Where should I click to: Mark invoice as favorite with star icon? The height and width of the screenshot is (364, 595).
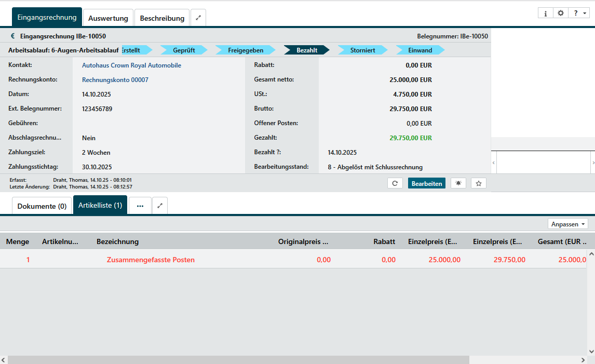[479, 183]
